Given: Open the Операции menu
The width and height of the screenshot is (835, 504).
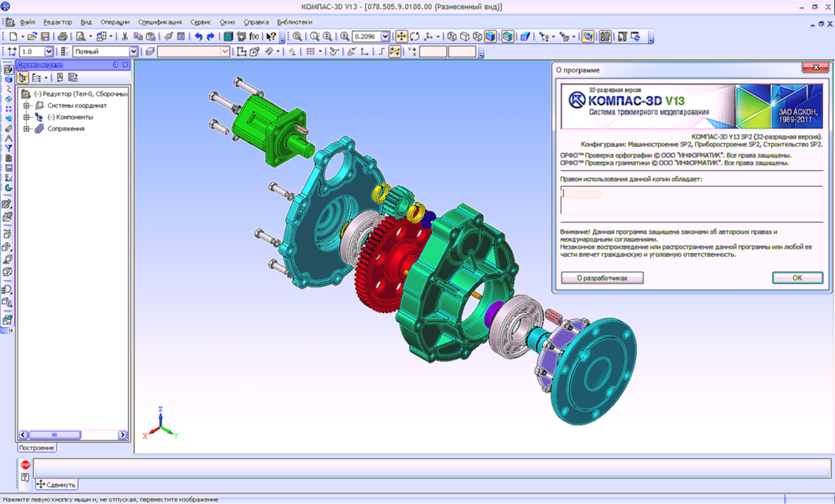Looking at the screenshot, I should pyautogui.click(x=115, y=22).
